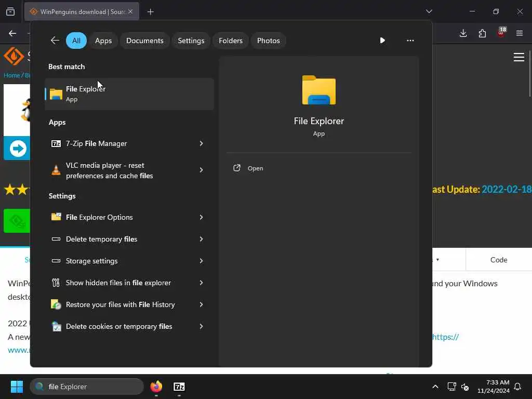
Task: Click the 2022-02-18 last update date
Action: point(507,189)
